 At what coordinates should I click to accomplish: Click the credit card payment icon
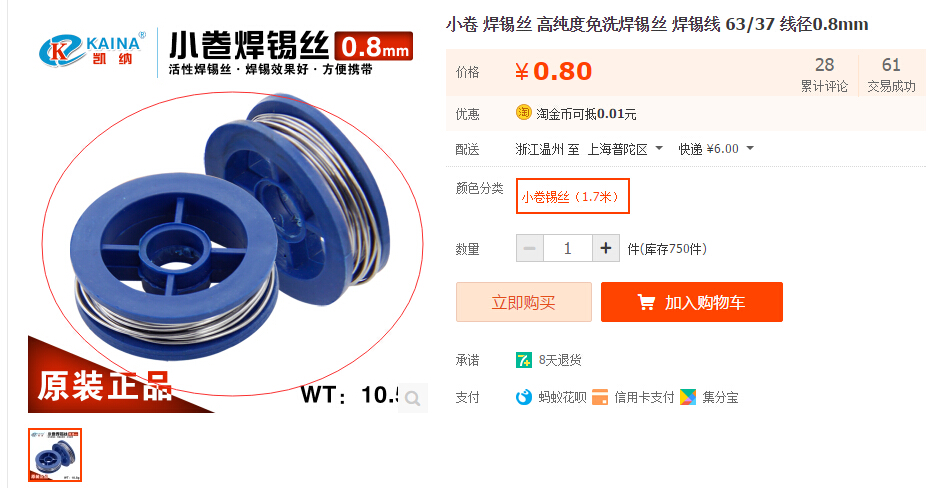pos(600,397)
